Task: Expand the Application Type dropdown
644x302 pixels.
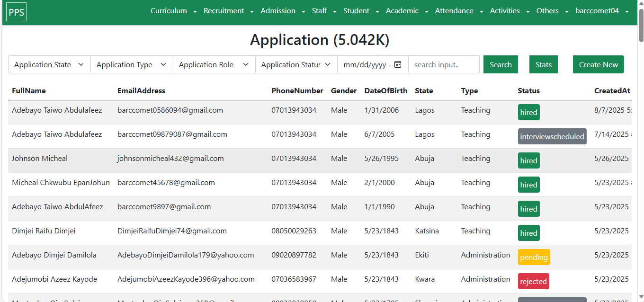Action: tap(132, 65)
